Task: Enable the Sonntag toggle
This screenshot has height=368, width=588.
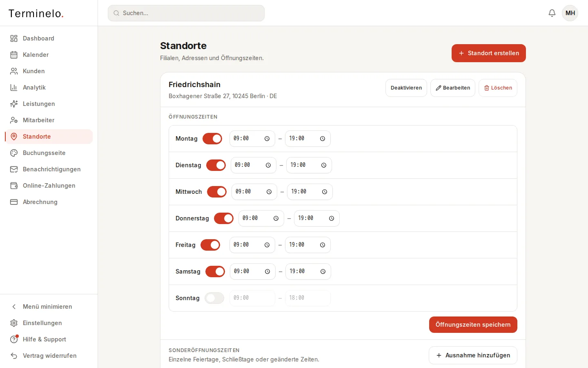Action: click(214, 298)
